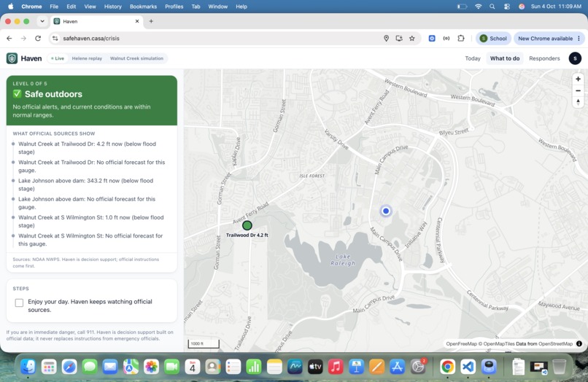Open macOS Control Center icon

(x=506, y=7)
